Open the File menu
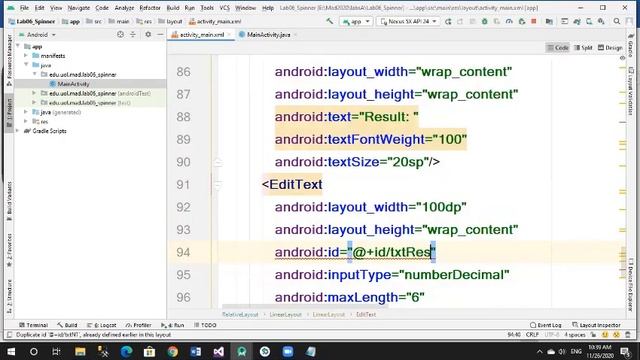 pos(24,8)
